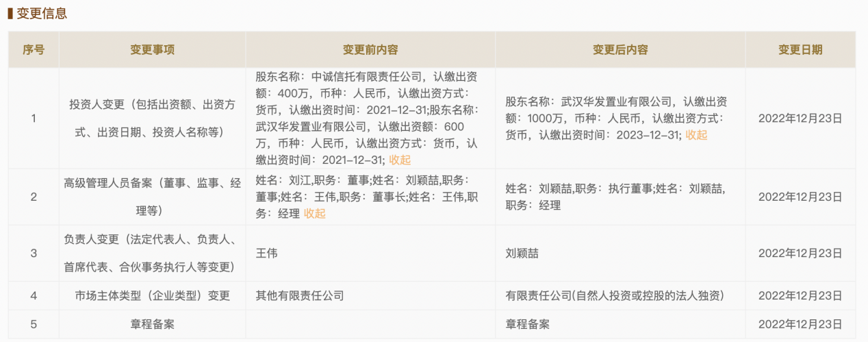Click the 投资人变更 item cell

[x=153, y=118]
